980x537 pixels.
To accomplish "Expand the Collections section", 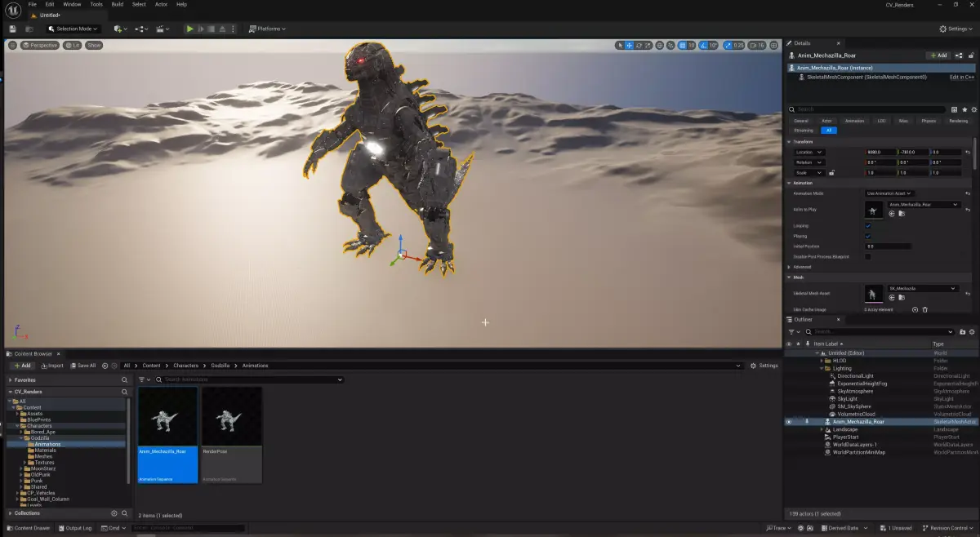I will click(11, 513).
